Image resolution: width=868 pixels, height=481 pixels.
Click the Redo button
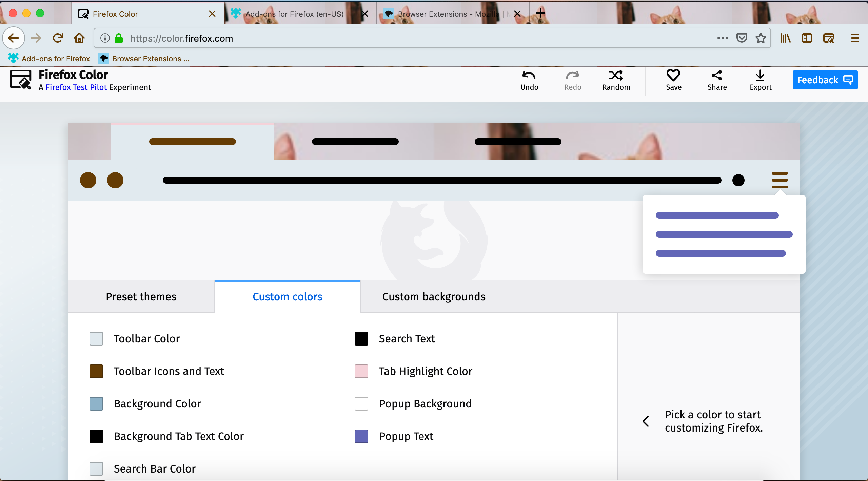[573, 80]
